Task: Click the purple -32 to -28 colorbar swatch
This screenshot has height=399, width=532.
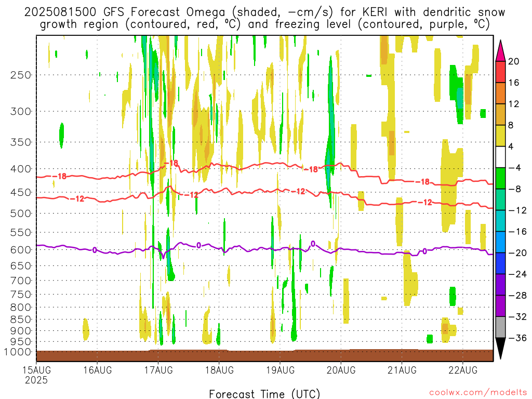Action: (x=500, y=306)
